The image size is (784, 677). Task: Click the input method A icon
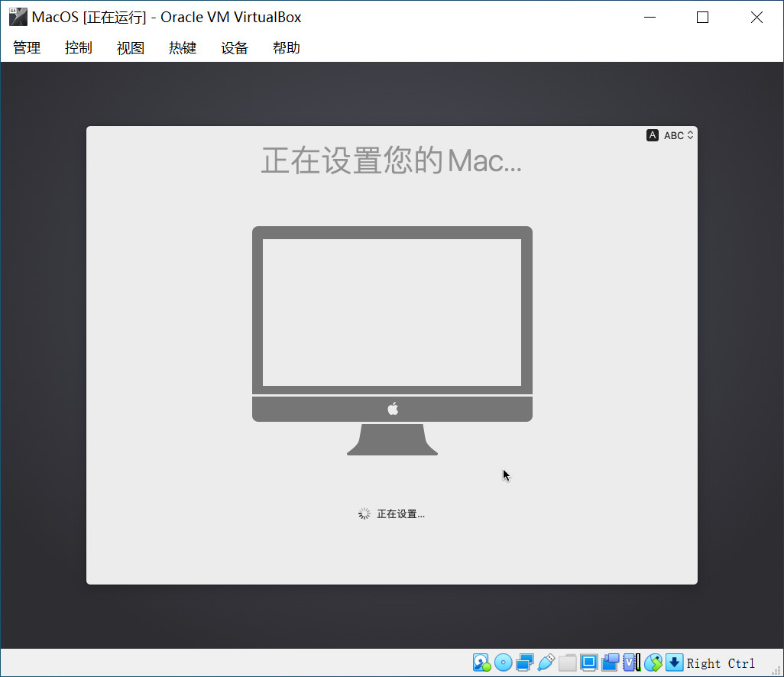(653, 135)
